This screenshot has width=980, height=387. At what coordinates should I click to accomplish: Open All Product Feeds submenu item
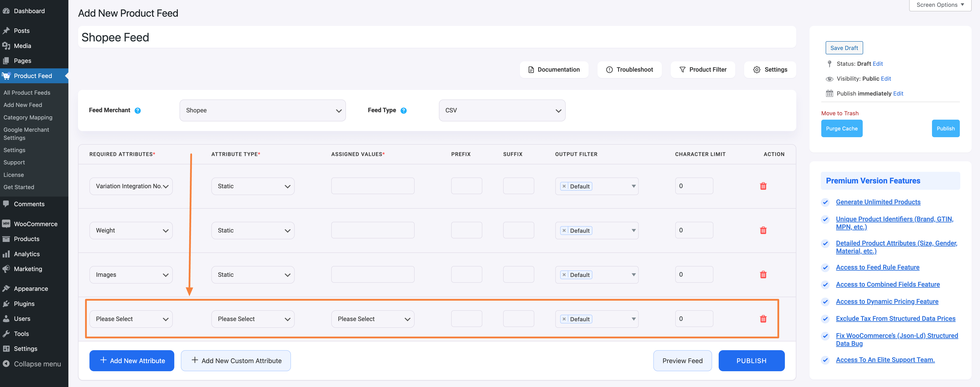(27, 92)
